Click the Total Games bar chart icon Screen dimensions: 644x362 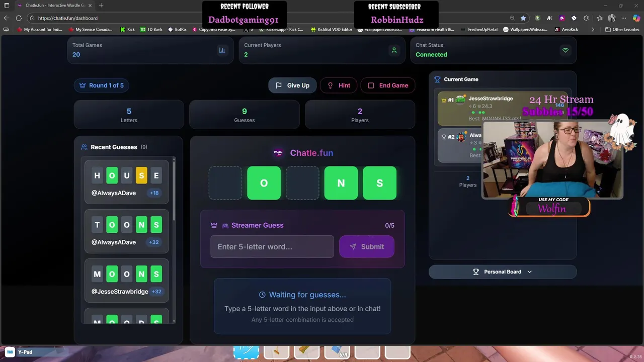tap(222, 50)
